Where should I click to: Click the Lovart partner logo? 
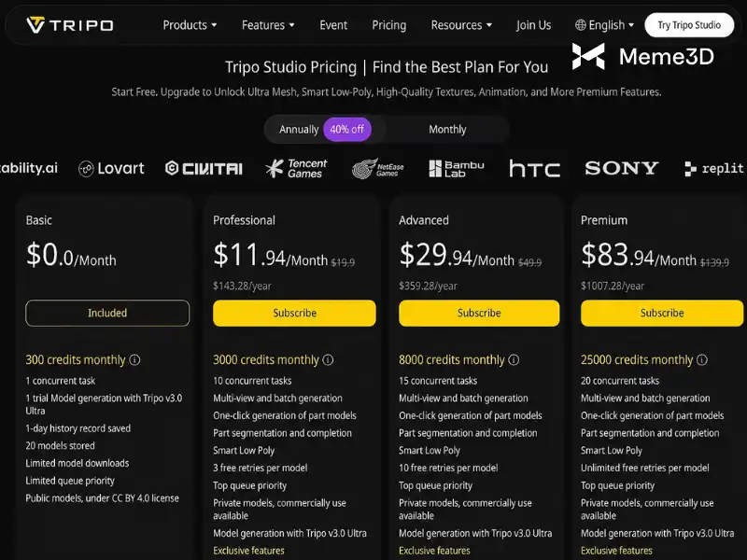pos(111,169)
